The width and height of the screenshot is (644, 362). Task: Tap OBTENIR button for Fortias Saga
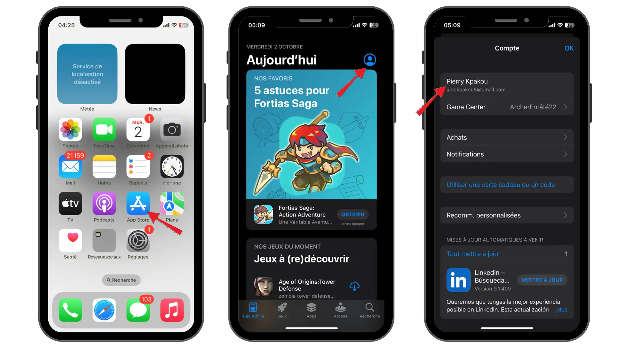353,215
